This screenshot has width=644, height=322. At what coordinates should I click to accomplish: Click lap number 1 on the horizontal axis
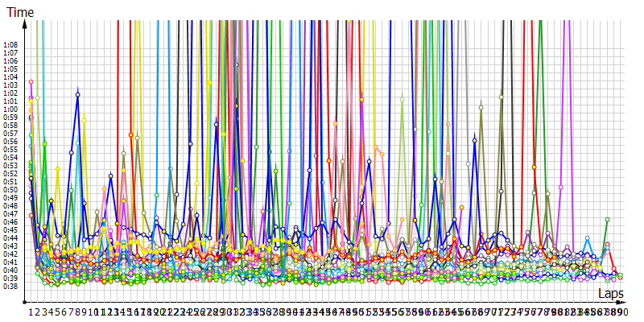31,311
